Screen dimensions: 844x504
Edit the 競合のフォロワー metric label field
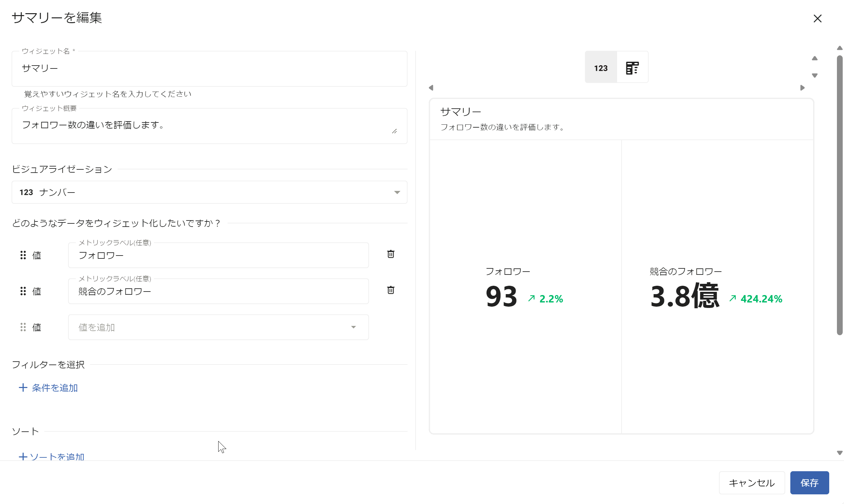(x=218, y=292)
